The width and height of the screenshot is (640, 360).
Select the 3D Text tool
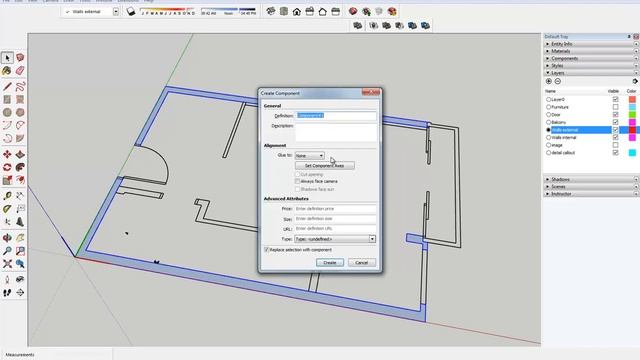(x=20, y=222)
